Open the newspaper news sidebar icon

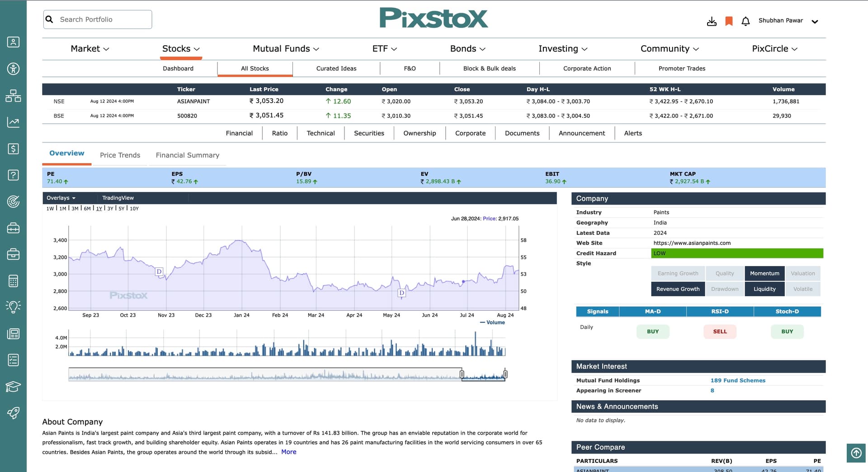point(13,334)
